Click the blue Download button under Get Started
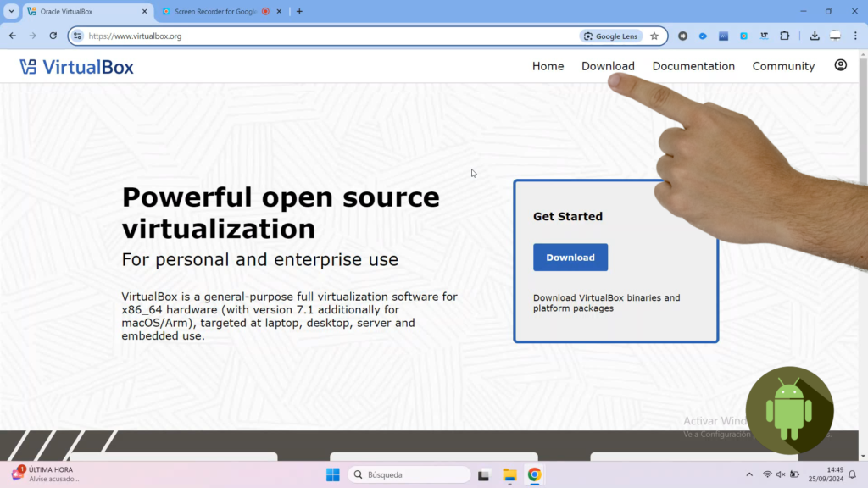 click(570, 258)
